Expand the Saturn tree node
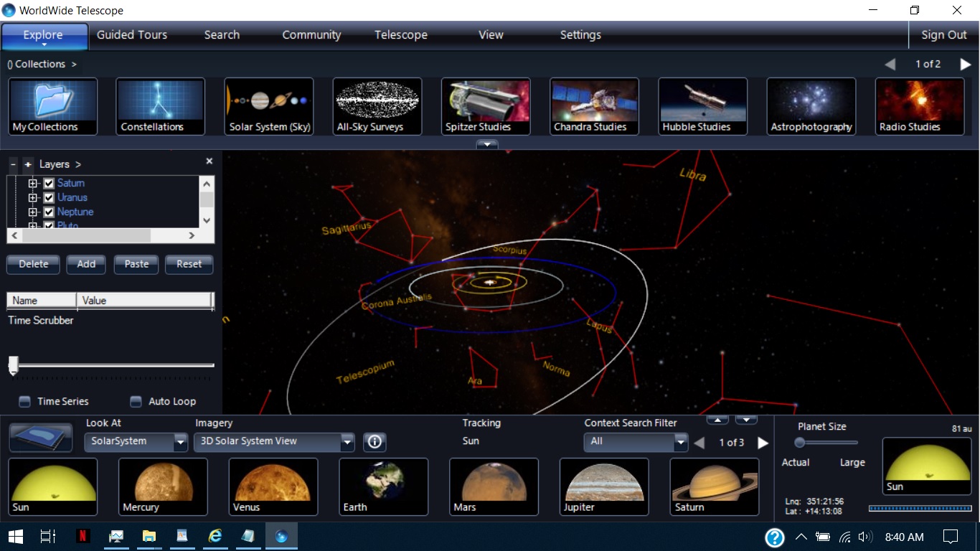This screenshot has height=551, width=980. pyautogui.click(x=32, y=183)
